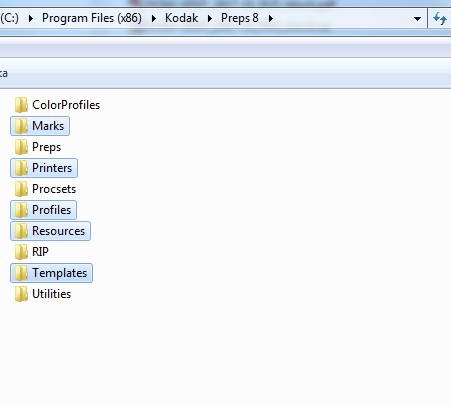451x406 pixels.
Task: Click the RIP folder name
Action: [40, 252]
